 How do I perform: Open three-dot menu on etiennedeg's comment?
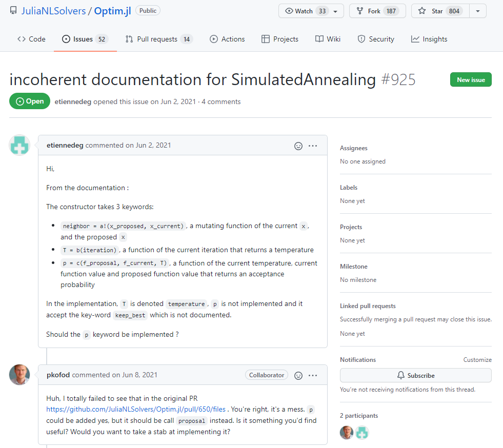click(x=313, y=146)
